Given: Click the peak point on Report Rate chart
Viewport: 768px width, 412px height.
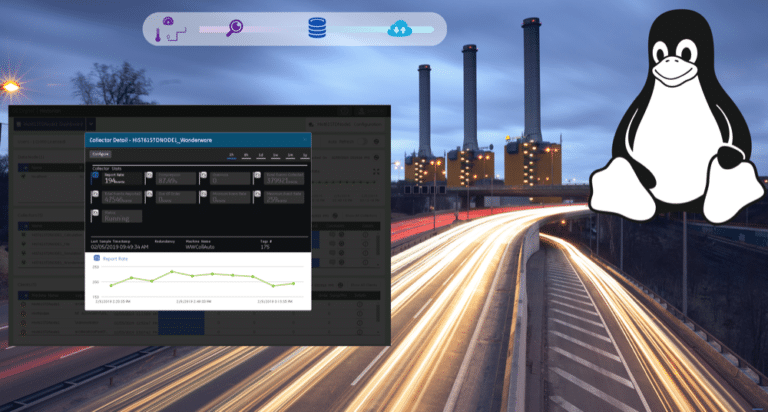Looking at the screenshot, I should (171, 271).
